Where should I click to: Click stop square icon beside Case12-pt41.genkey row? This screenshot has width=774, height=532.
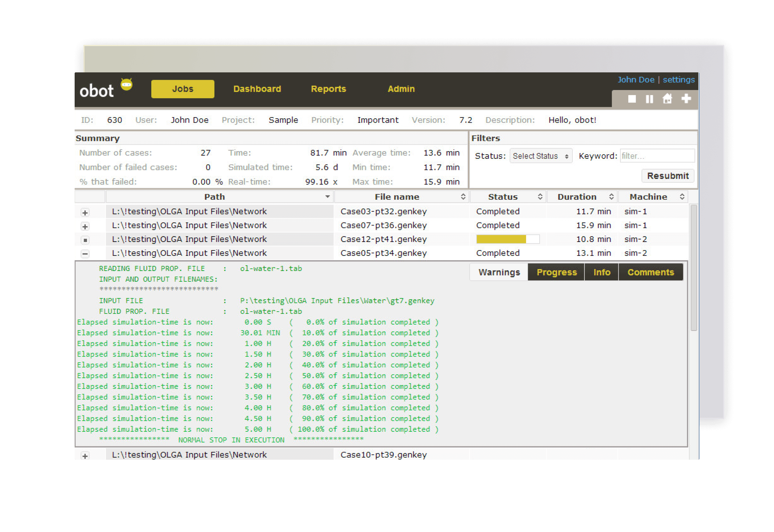(x=85, y=240)
